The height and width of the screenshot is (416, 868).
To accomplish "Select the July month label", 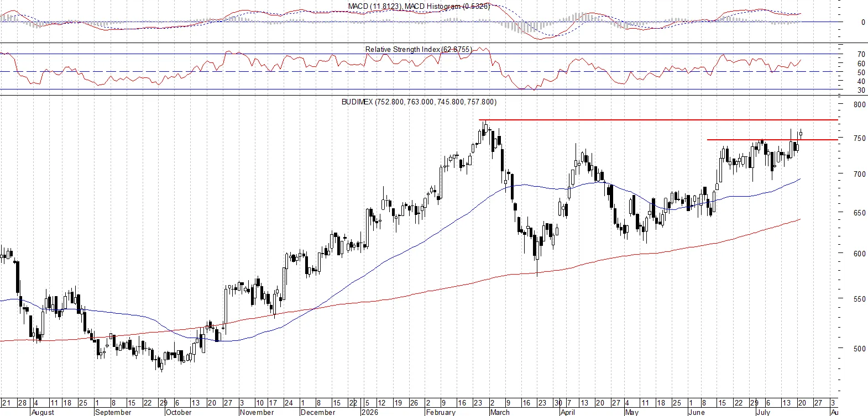I will tap(763, 412).
